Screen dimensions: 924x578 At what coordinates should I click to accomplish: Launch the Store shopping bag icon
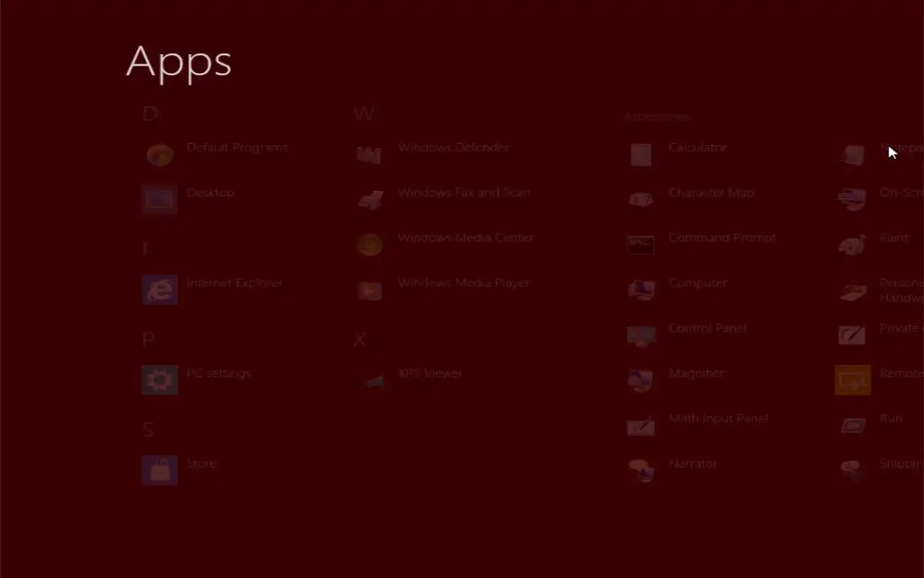160,470
